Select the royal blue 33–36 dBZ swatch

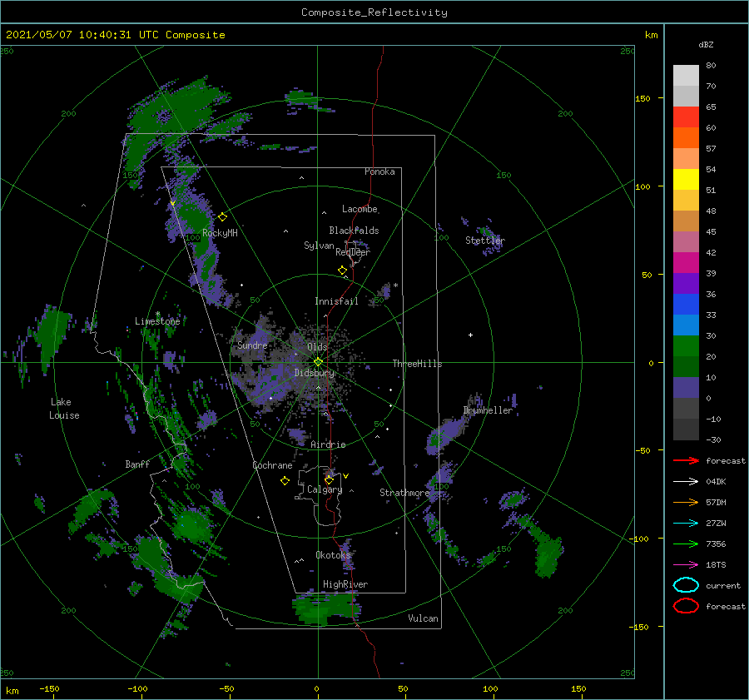(x=686, y=305)
